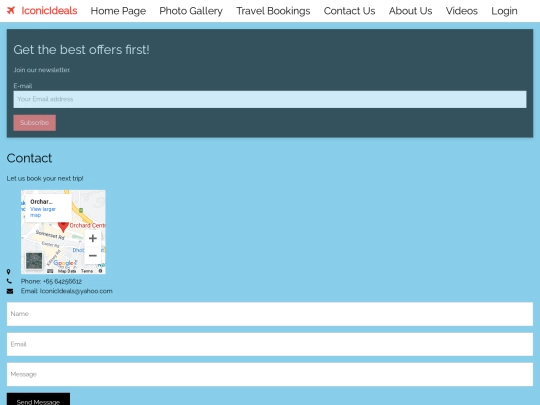Open map keyboard shortcuts icon

click(50, 271)
